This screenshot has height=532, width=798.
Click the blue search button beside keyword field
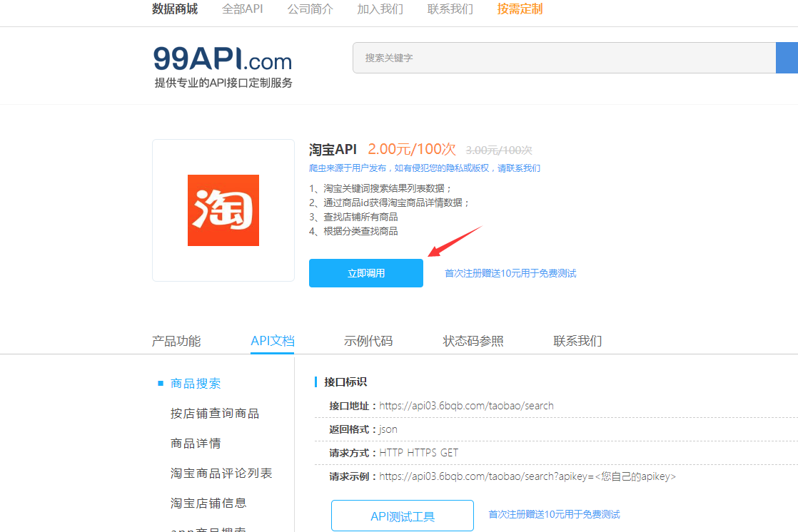pos(787,58)
